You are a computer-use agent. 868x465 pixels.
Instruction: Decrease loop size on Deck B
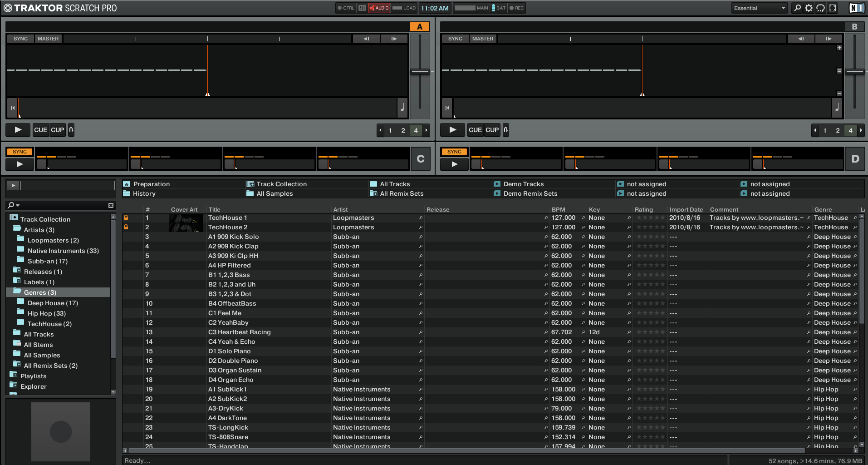[815, 130]
